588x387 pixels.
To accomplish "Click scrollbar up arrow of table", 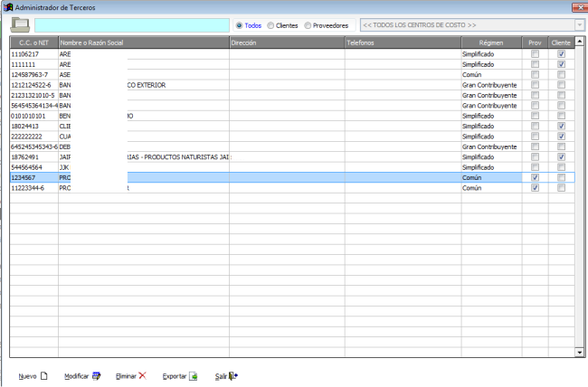I will [580, 42].
